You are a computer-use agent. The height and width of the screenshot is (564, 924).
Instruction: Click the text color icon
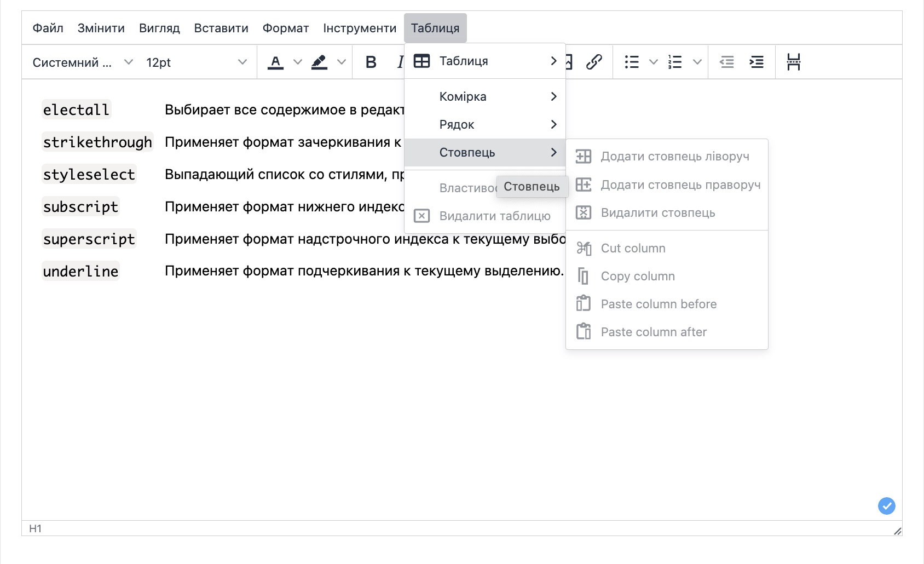point(275,62)
